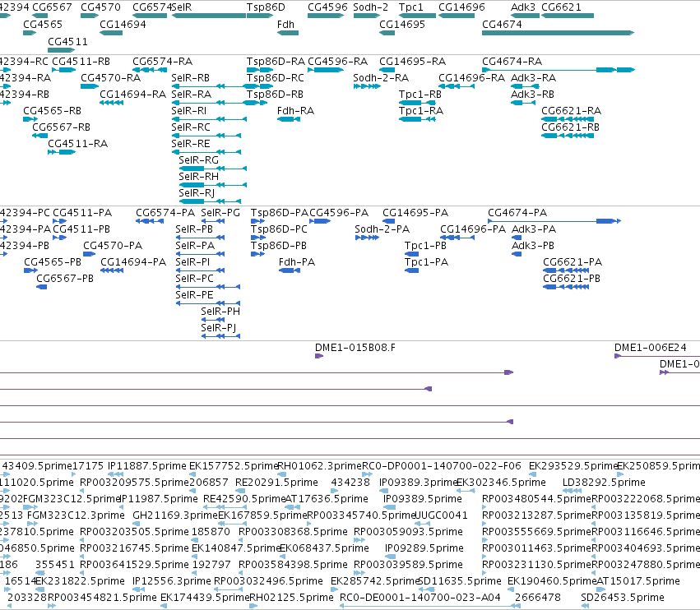The image size is (700, 610).
Task: Select EST AT15017.5prime
Action: click(x=601, y=589)
